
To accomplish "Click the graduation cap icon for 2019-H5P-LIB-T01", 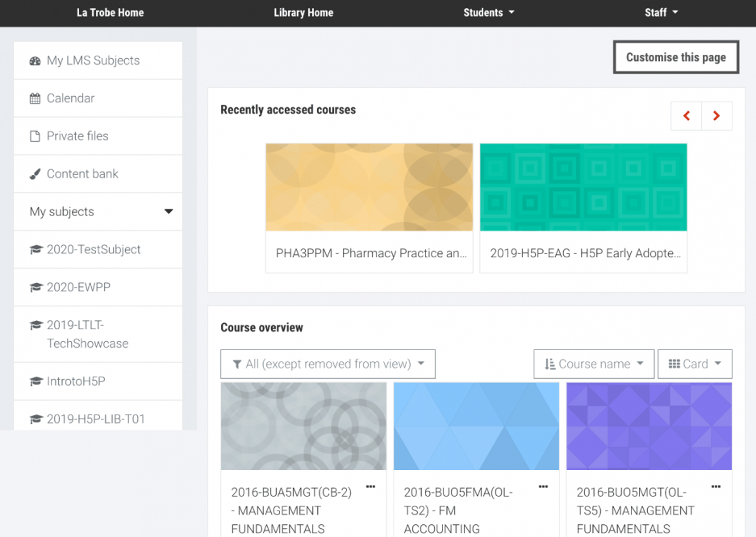I will pos(36,419).
